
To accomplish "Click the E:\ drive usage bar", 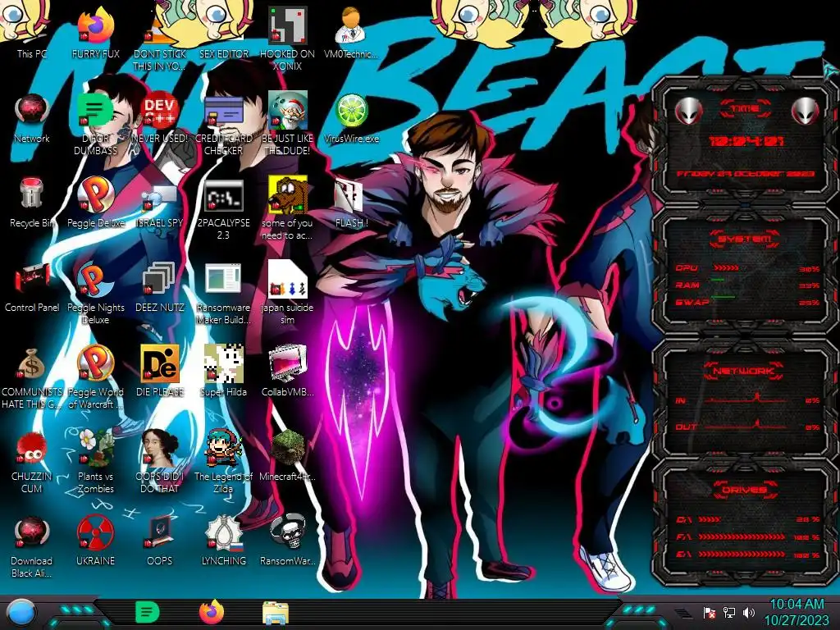I will coord(743,555).
